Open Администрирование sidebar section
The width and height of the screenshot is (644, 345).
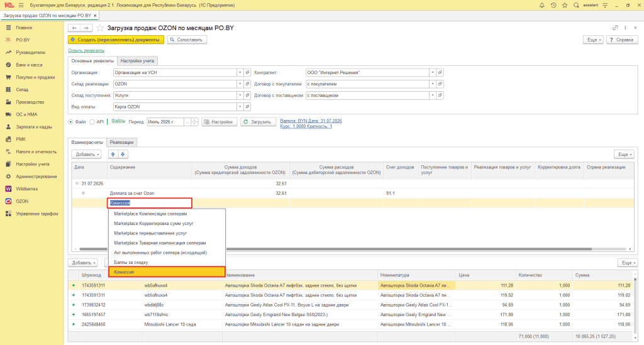tap(36, 177)
